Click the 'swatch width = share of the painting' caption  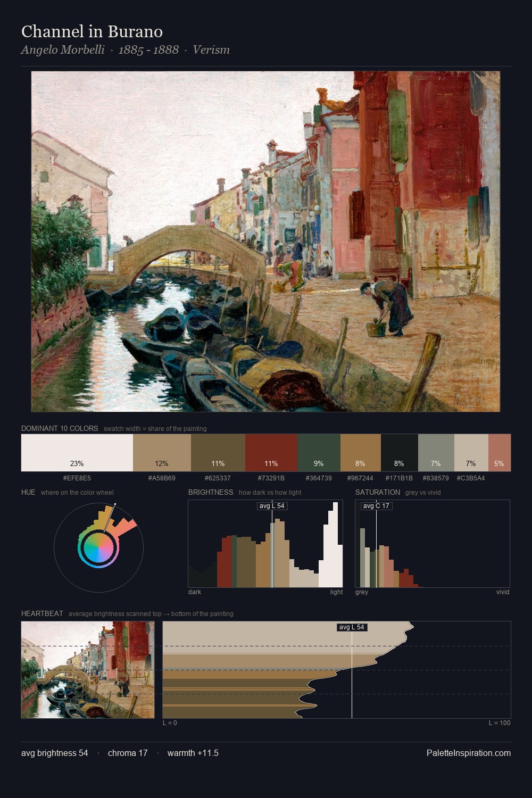click(x=155, y=429)
